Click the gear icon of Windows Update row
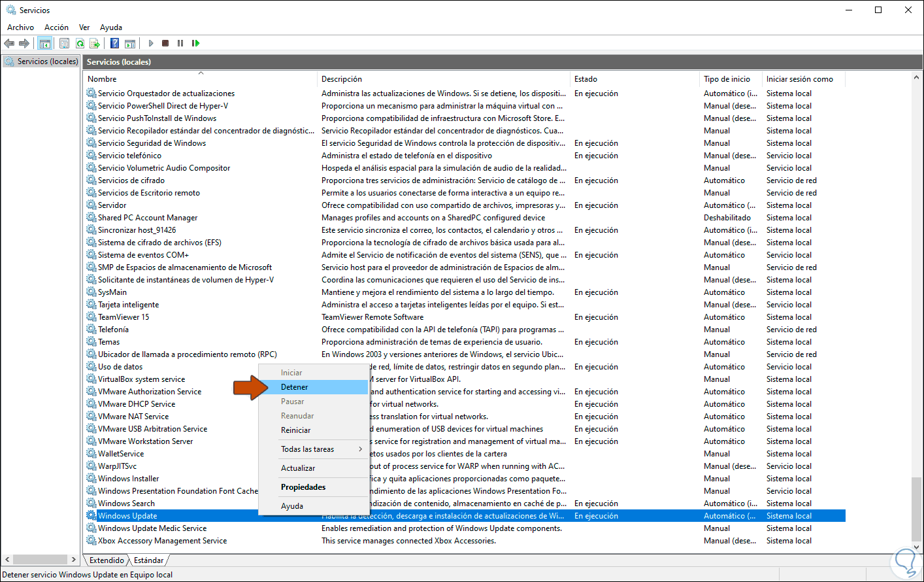 click(91, 516)
